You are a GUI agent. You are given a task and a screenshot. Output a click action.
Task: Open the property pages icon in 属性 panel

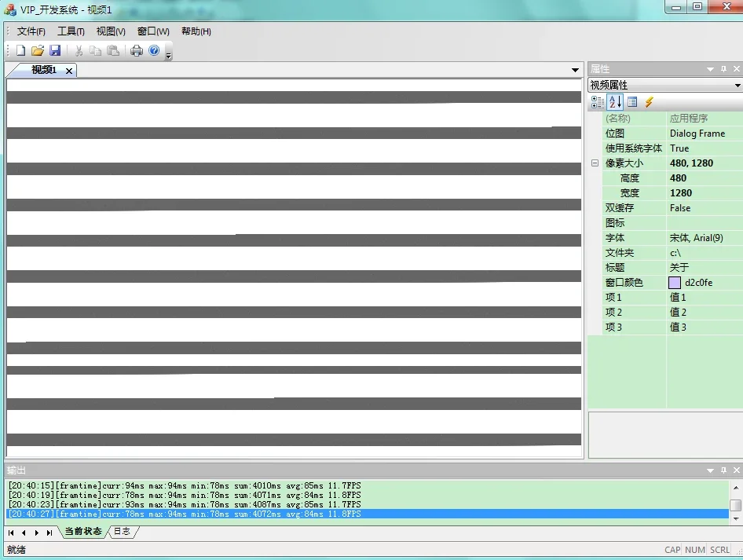632,102
